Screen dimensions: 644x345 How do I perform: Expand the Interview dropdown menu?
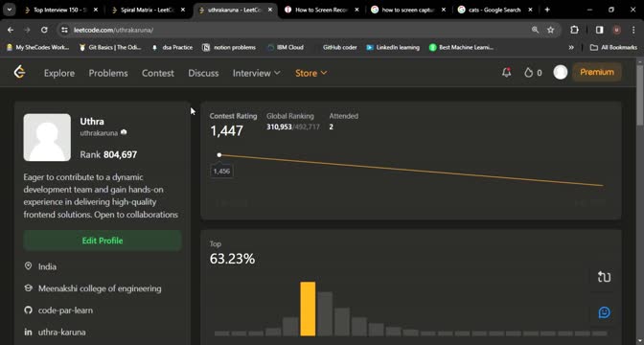256,73
